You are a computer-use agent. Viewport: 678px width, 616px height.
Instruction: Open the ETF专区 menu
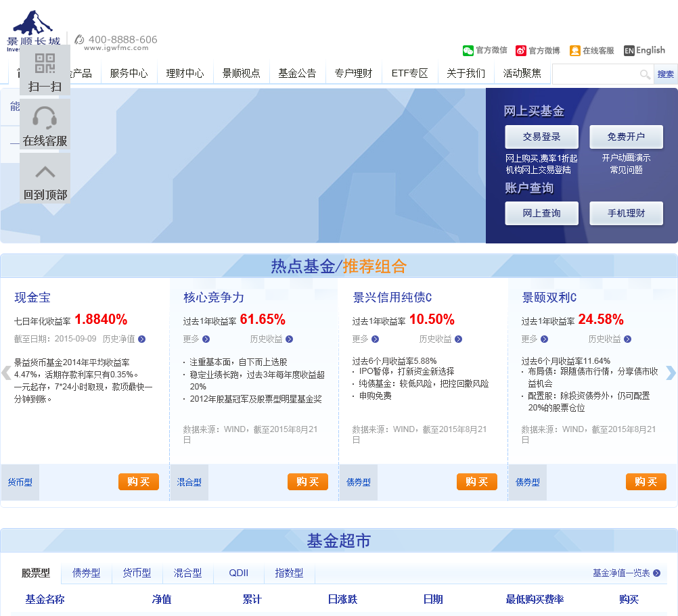(409, 73)
